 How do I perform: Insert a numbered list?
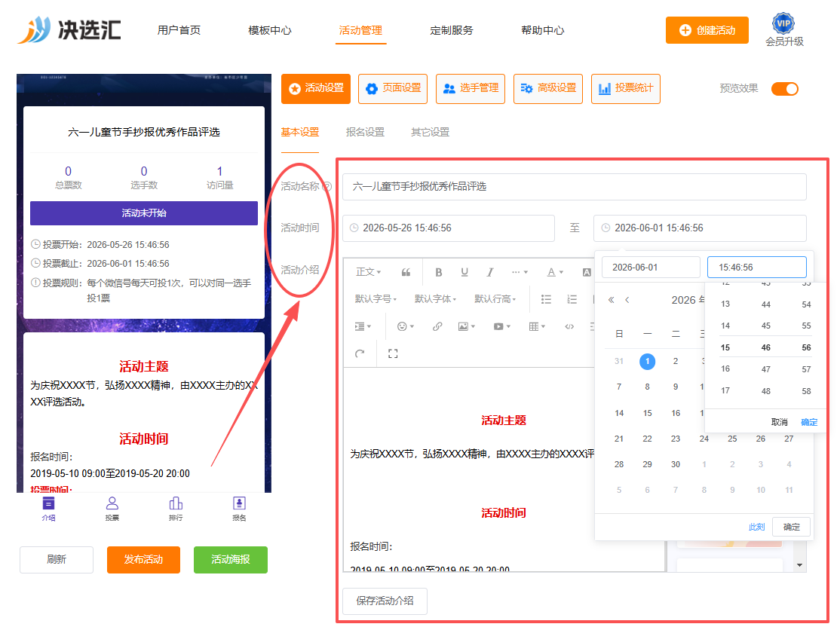572,299
